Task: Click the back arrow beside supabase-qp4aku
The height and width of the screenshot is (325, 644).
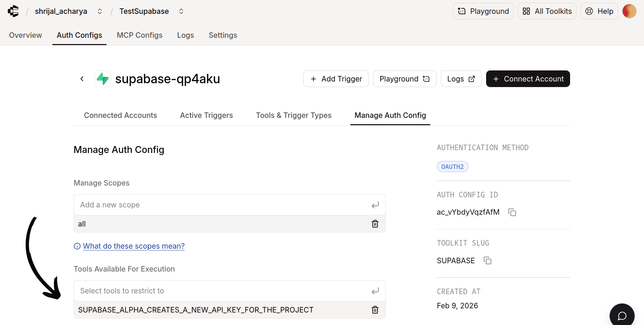Action: (82, 79)
